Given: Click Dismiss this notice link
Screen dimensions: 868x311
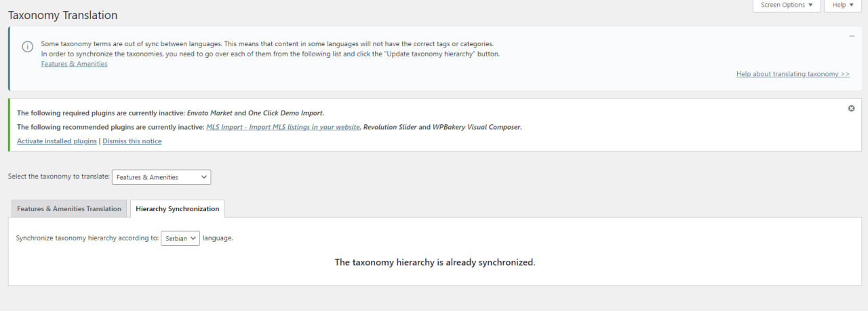Looking at the screenshot, I should click(132, 141).
